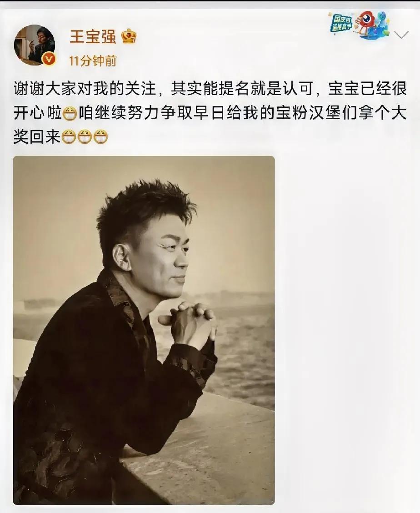Click the last grinning emoji after 奖回来

point(100,137)
